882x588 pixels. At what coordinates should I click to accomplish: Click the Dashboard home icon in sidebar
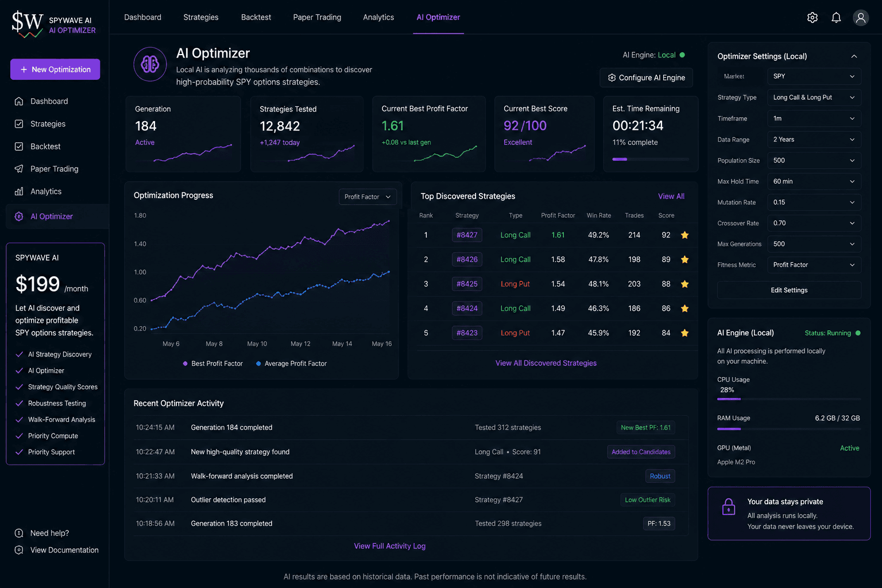point(19,101)
